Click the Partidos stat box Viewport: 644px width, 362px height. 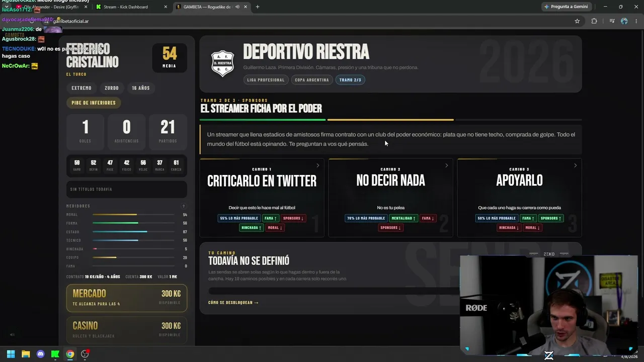coord(168,132)
